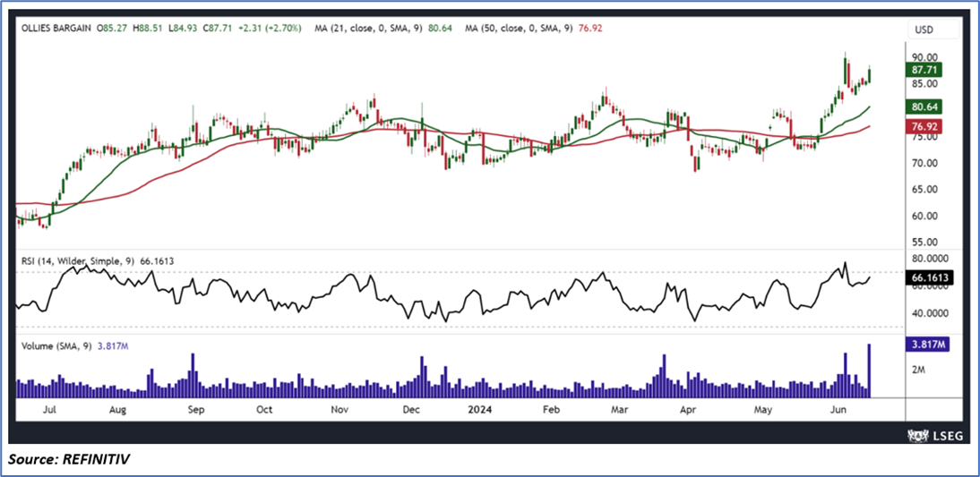Screen dimensions: 980x477
Task: Click the OLLIES BARGAIN symbol label
Action: (x=56, y=28)
